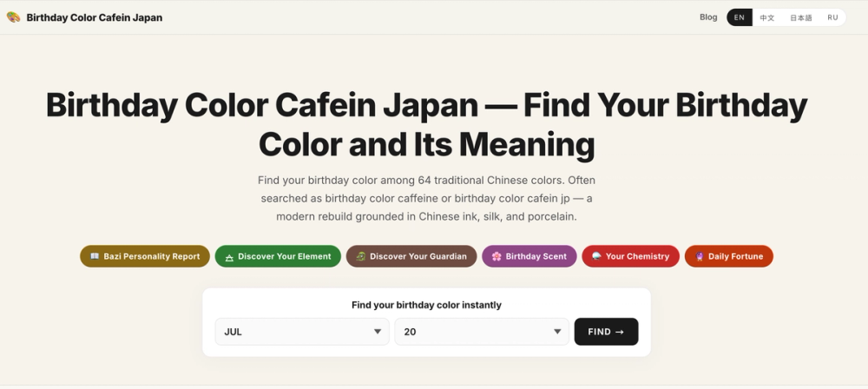868x389 pixels.
Task: Click the palette logo icon in header
Action: point(13,17)
